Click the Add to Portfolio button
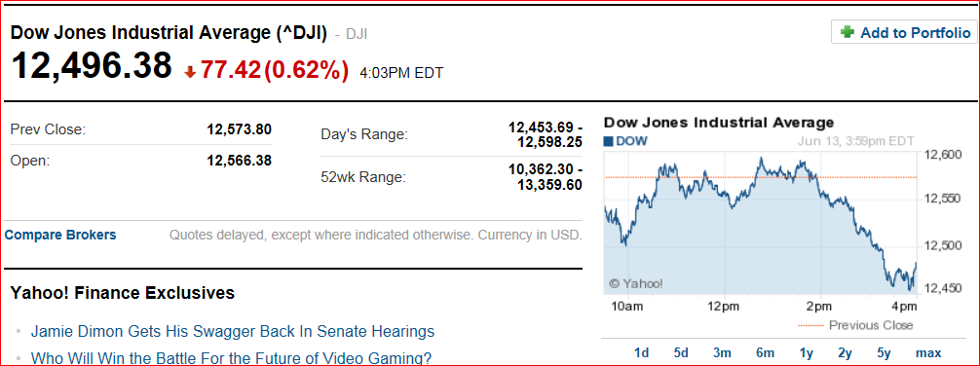This screenshot has width=980, height=366. [904, 32]
